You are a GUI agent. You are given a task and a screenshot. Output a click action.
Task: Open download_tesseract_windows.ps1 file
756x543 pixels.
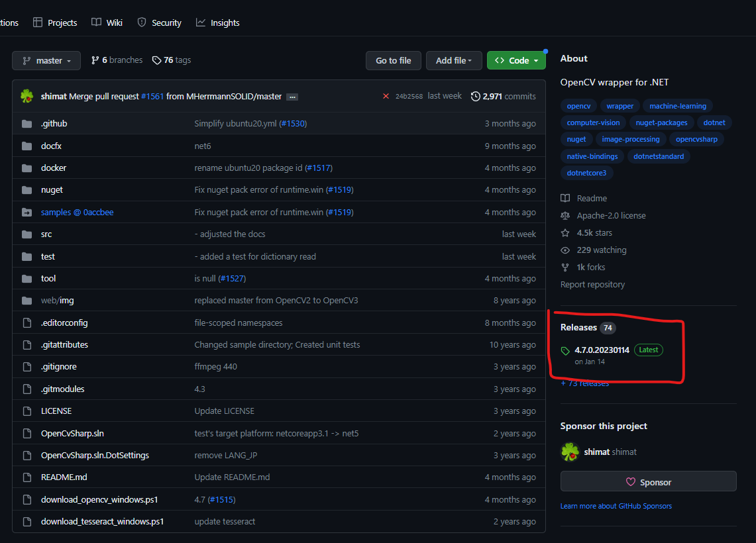(102, 522)
